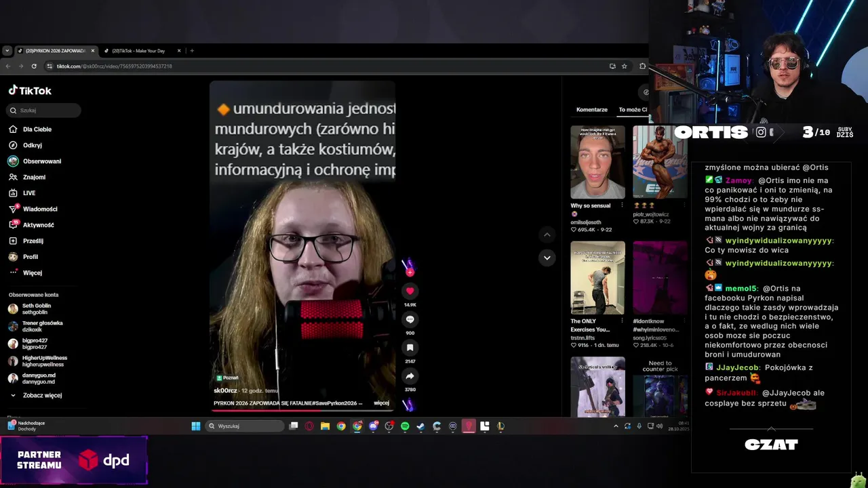
Task: Click the browser back button
Action: pos(8,66)
